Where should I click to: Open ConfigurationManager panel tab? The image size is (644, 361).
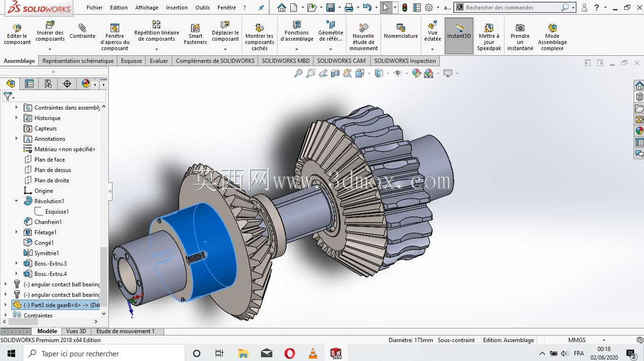(x=48, y=84)
